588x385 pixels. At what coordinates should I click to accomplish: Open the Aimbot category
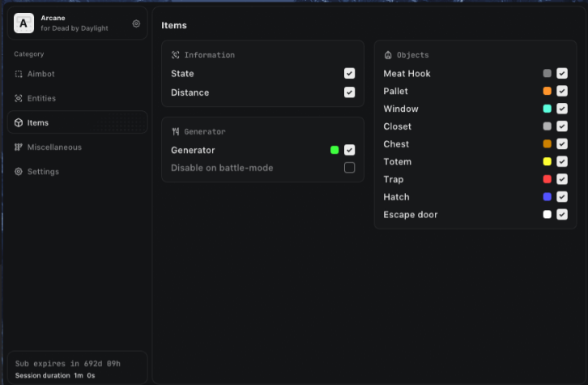click(40, 74)
